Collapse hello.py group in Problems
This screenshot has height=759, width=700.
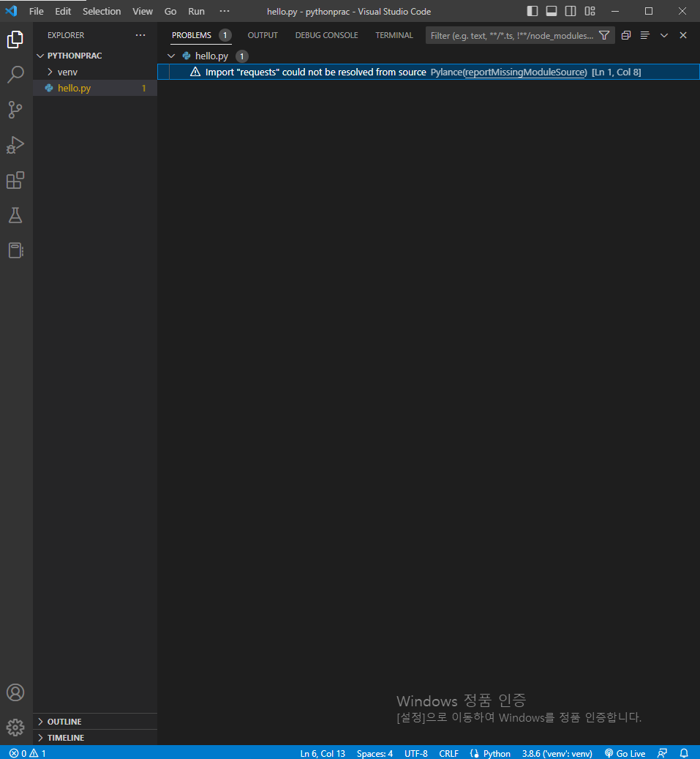pos(171,56)
